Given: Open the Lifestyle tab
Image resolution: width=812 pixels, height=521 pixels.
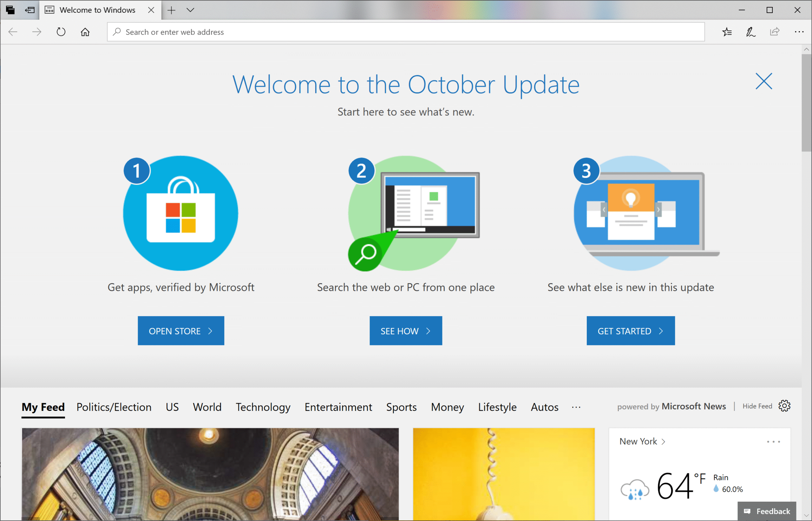Looking at the screenshot, I should pyautogui.click(x=497, y=407).
